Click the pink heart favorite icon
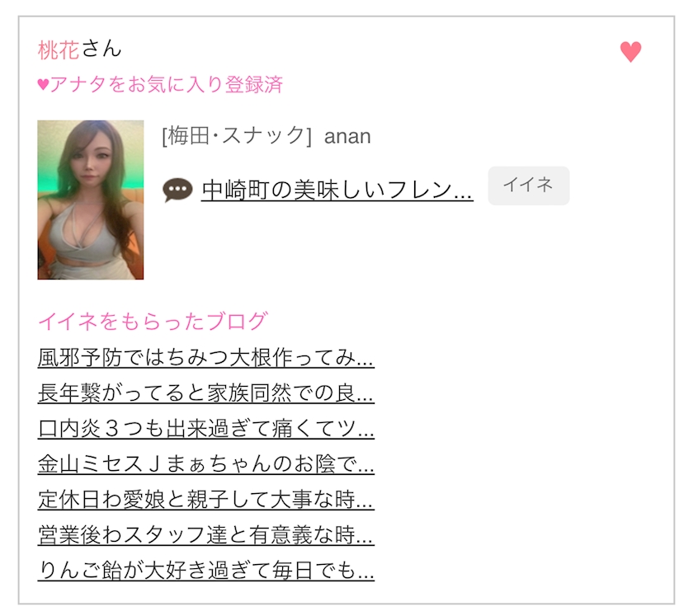693x616 pixels. 630,52
